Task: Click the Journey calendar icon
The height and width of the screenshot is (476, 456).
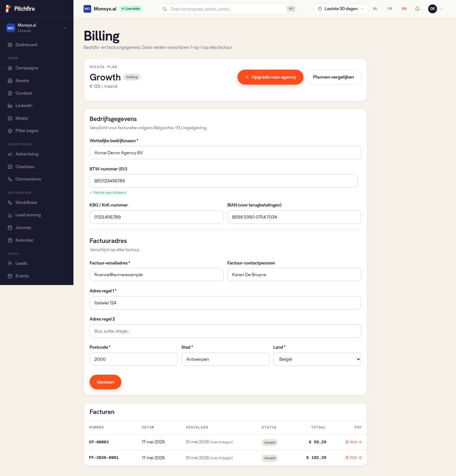Action: (10, 228)
